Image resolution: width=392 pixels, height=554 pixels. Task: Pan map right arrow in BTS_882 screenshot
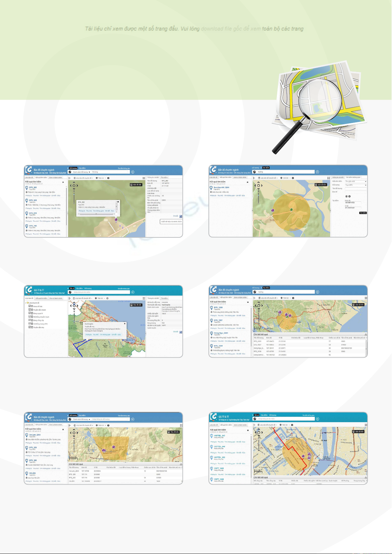click(x=77, y=185)
